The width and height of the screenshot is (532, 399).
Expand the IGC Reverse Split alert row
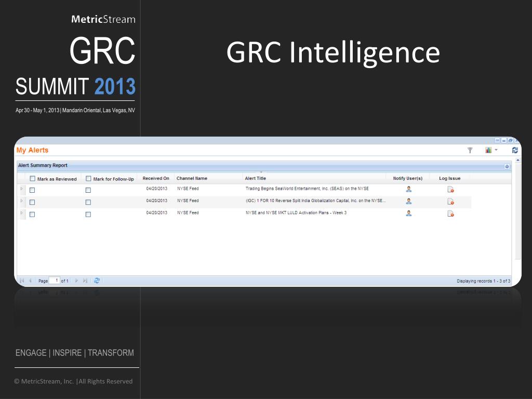[22, 201]
